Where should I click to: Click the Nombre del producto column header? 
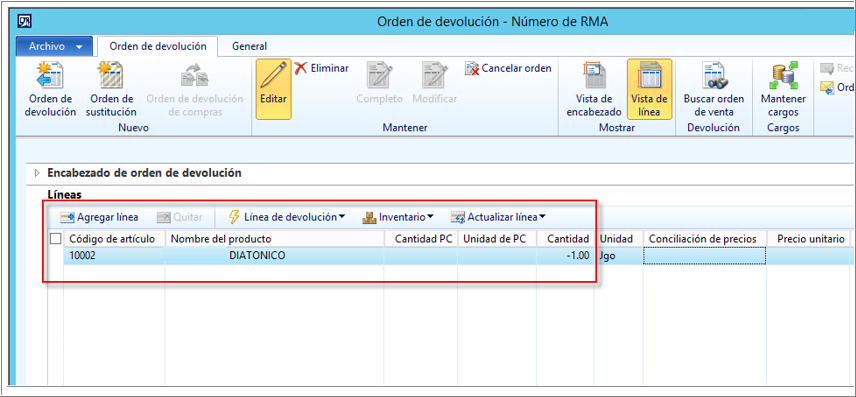[x=274, y=239]
